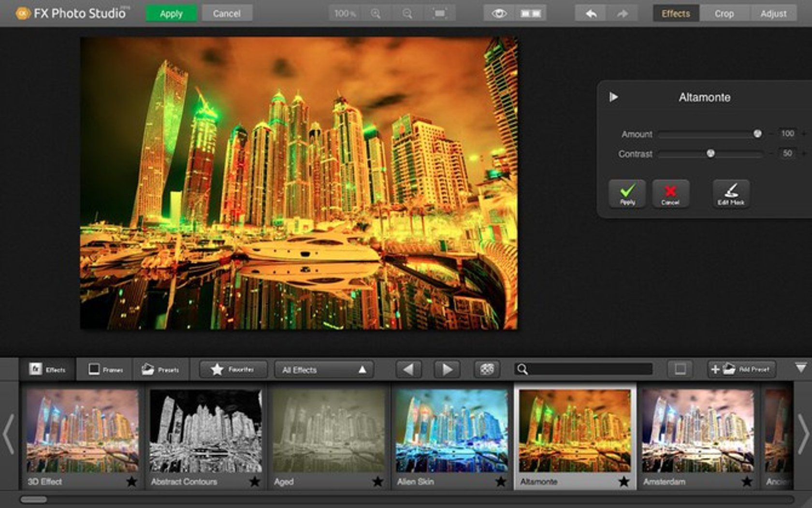The width and height of the screenshot is (812, 508).
Task: Switch to the Adjust tab
Action: (774, 13)
